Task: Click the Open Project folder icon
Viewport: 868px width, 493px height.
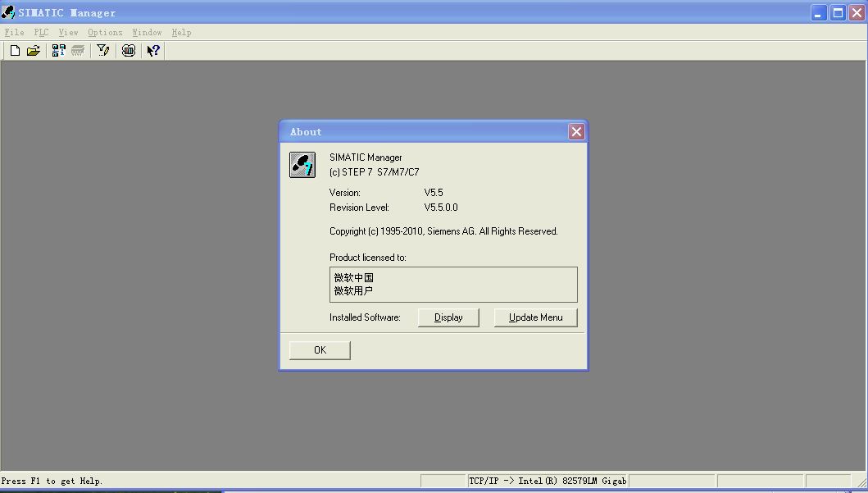Action: click(34, 50)
